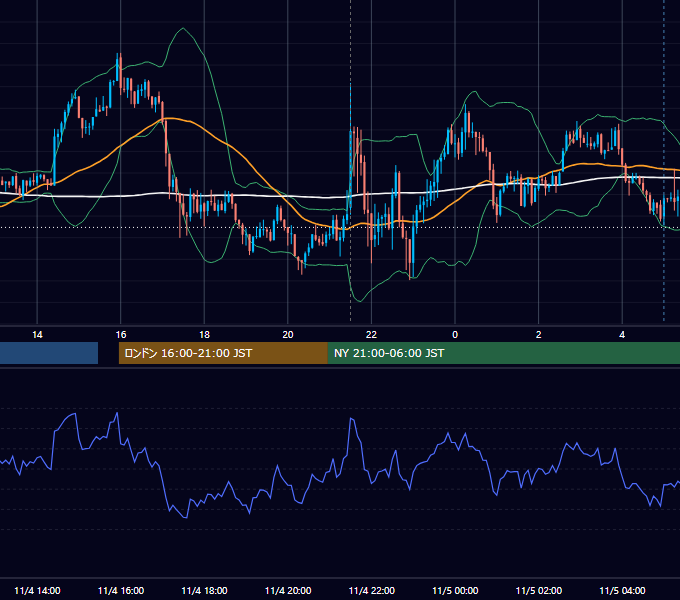Click the 22 hour label on price chart axis
This screenshot has height=600, width=680.
point(371,335)
